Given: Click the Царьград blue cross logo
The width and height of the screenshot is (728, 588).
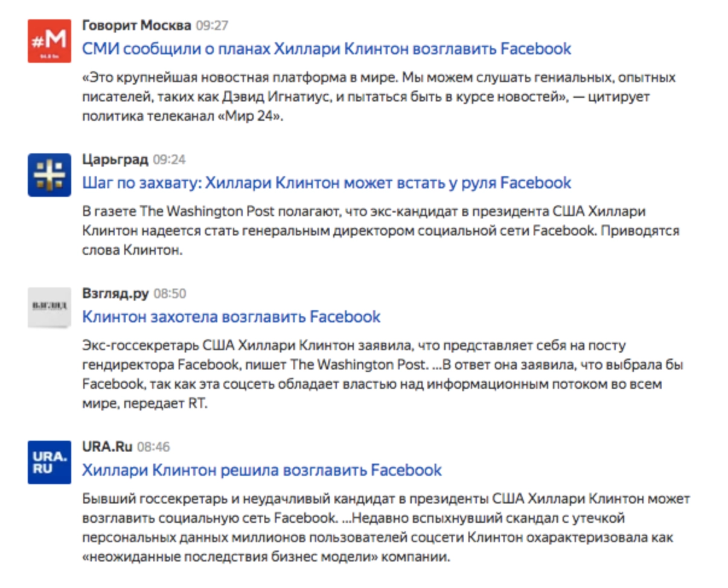Looking at the screenshot, I should coord(49,175).
